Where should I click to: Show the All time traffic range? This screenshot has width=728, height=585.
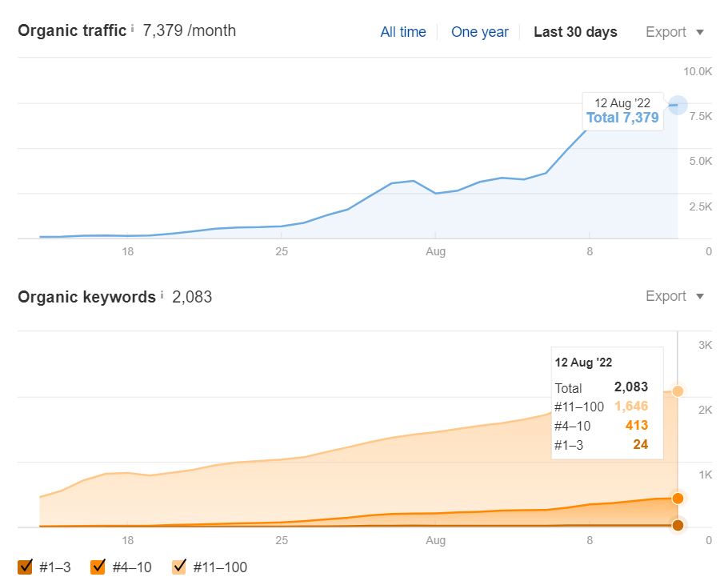[x=403, y=32]
